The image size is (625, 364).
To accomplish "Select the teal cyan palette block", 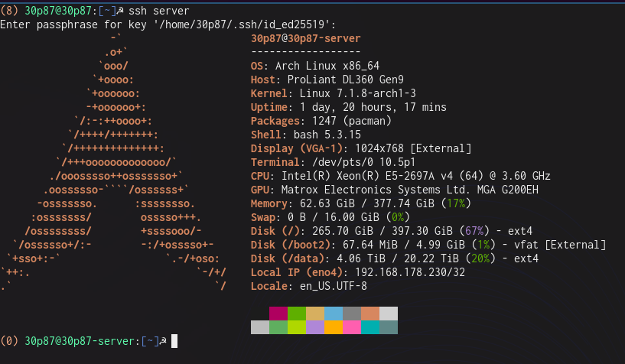I will click(370, 327).
